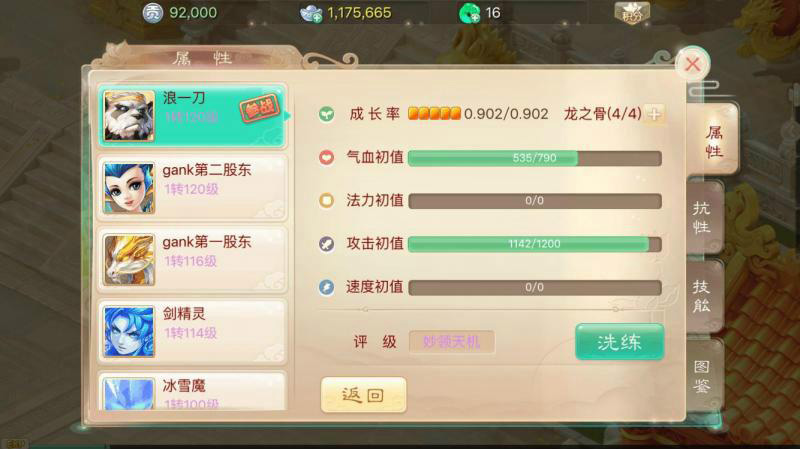This screenshot has height=449, width=800.
Task: Click the silver ingot currency add icon
Action: point(311,14)
